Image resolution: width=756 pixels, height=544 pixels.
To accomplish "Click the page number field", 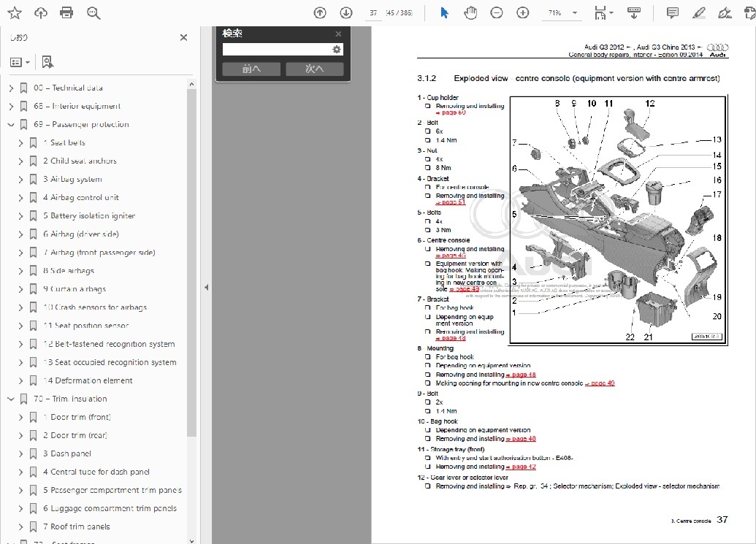I will [374, 13].
